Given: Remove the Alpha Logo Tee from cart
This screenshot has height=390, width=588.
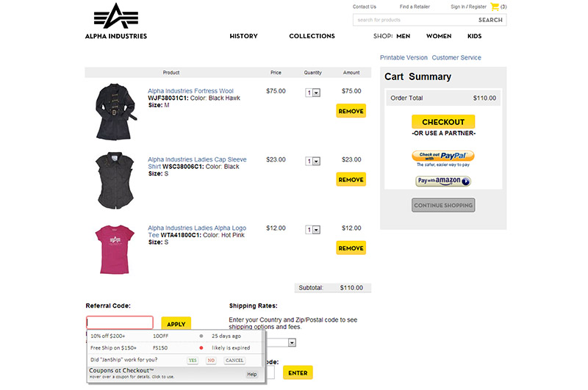Looking at the screenshot, I should pos(351,248).
